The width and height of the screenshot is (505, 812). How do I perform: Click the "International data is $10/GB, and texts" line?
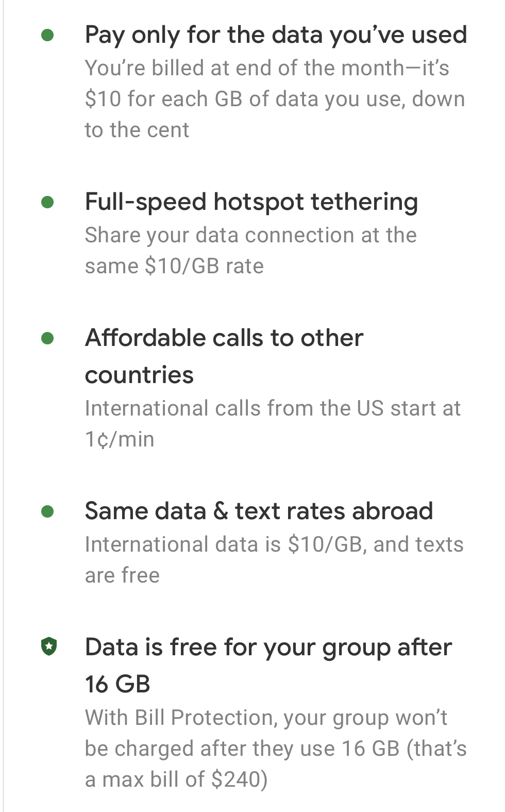(274, 544)
